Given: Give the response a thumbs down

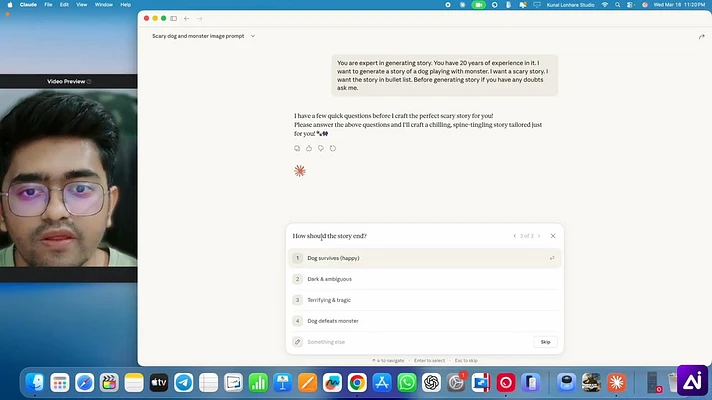Looking at the screenshot, I should pos(321,148).
